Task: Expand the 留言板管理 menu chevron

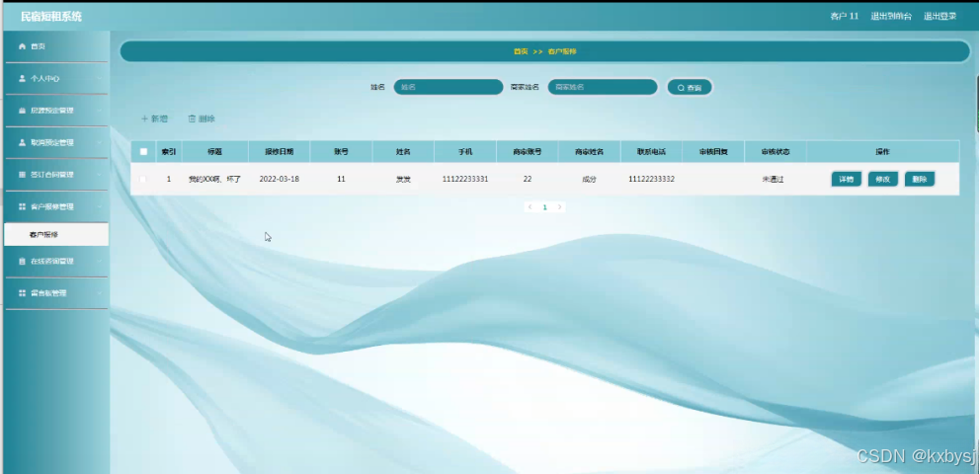Action: pyautogui.click(x=99, y=293)
